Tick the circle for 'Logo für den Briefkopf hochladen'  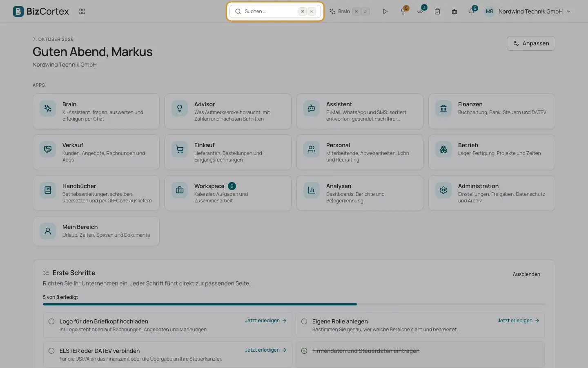tap(51, 321)
